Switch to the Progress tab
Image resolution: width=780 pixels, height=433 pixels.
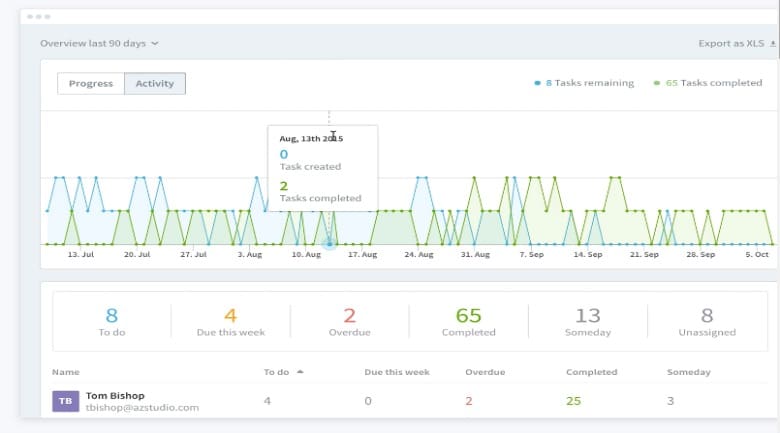[x=91, y=83]
